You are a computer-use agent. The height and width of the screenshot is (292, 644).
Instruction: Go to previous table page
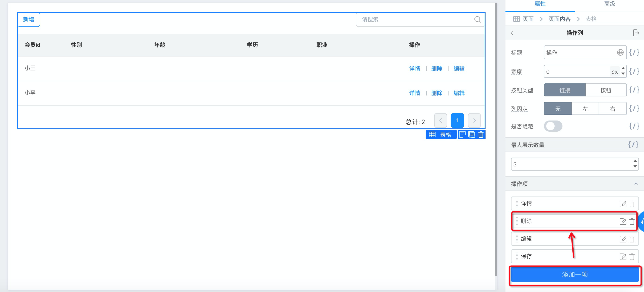pyautogui.click(x=441, y=121)
